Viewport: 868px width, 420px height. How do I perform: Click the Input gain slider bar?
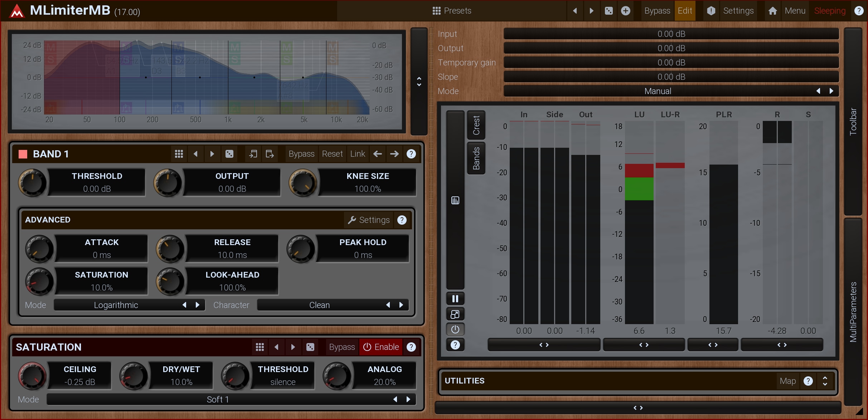[671, 34]
